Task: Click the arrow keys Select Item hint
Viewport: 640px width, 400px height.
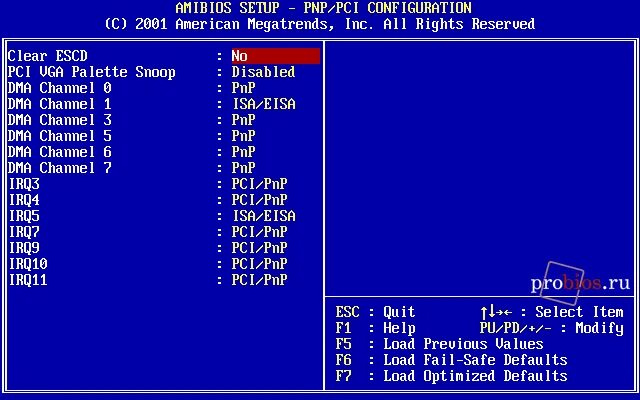Action: pyautogui.click(x=552, y=312)
